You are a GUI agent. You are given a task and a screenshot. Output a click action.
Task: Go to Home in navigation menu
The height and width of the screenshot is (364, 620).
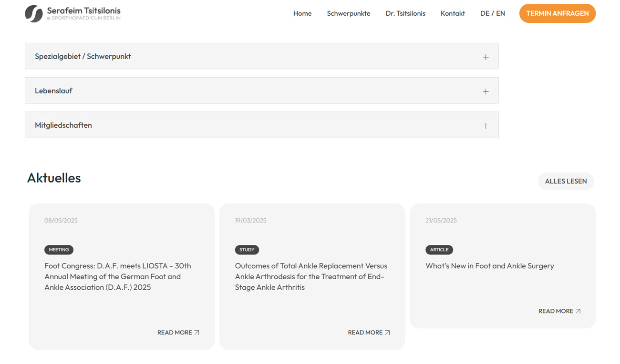(302, 13)
